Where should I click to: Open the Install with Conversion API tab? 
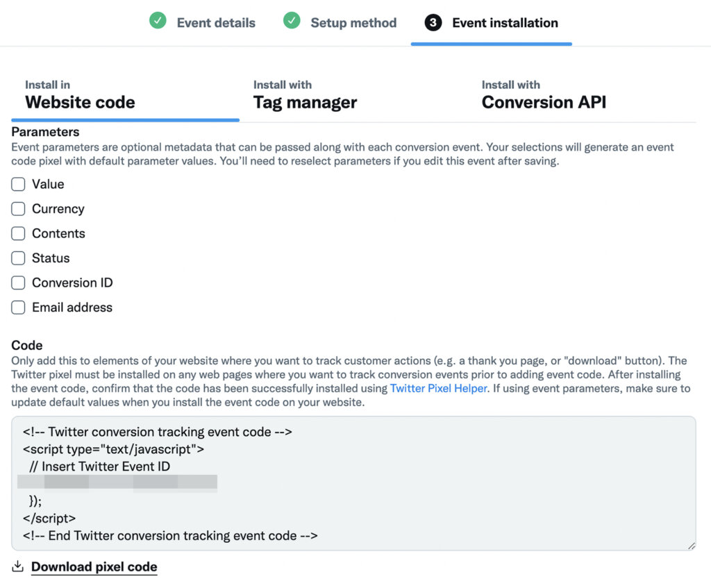(544, 95)
